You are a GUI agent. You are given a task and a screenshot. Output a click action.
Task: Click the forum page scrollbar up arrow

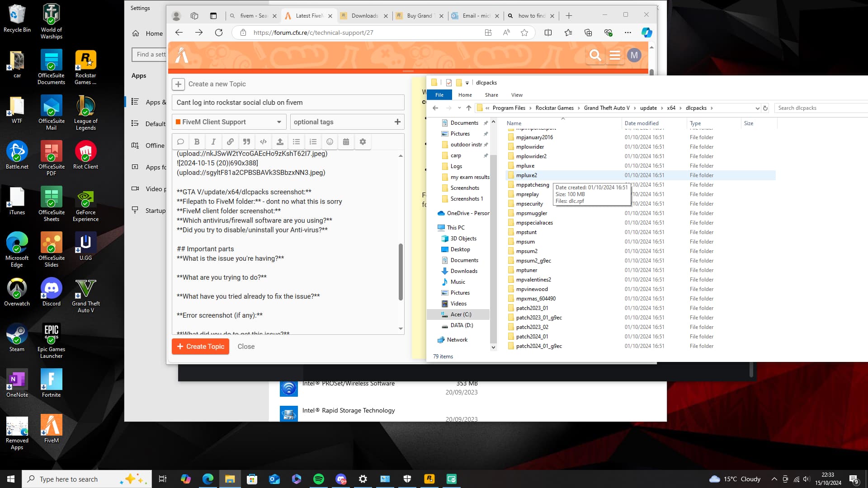[x=651, y=47]
